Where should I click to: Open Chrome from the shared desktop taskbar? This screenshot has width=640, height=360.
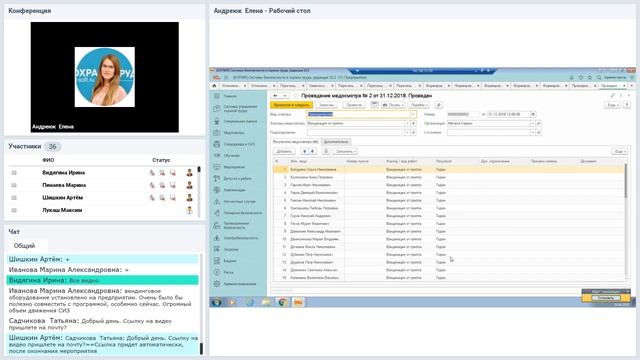coord(282,302)
